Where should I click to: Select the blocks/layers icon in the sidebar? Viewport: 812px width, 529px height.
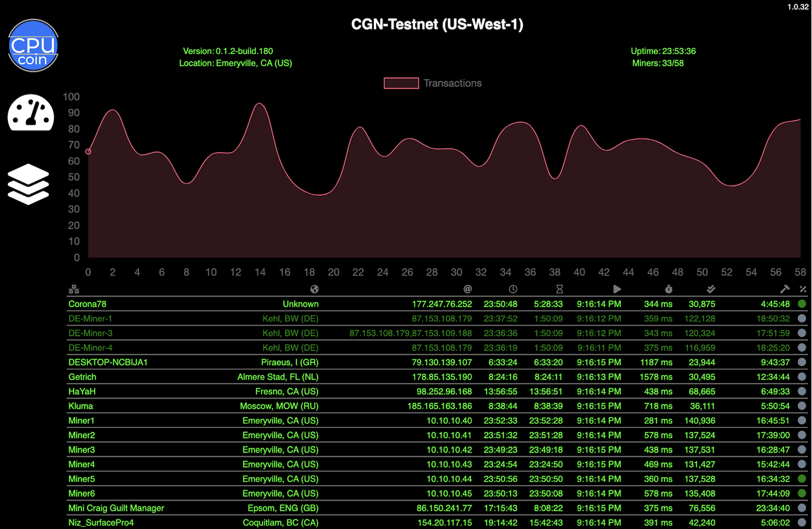pyautogui.click(x=28, y=185)
